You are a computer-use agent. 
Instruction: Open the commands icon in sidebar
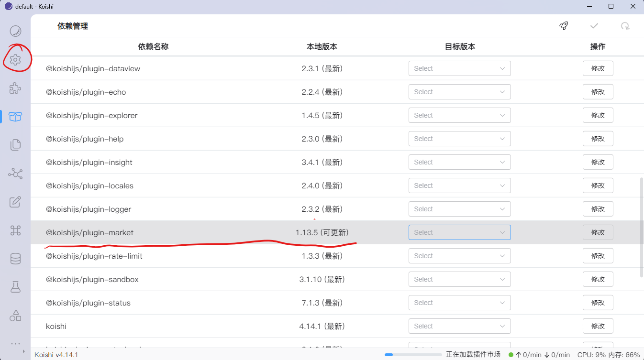click(15, 230)
